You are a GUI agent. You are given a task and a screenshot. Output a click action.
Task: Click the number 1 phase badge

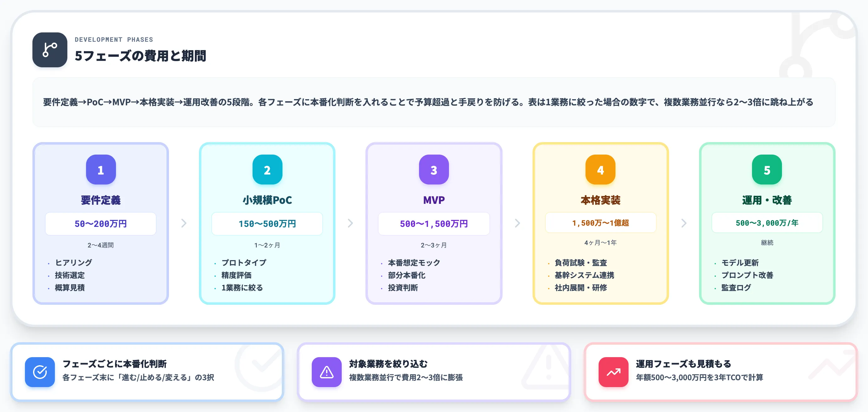[x=101, y=170]
